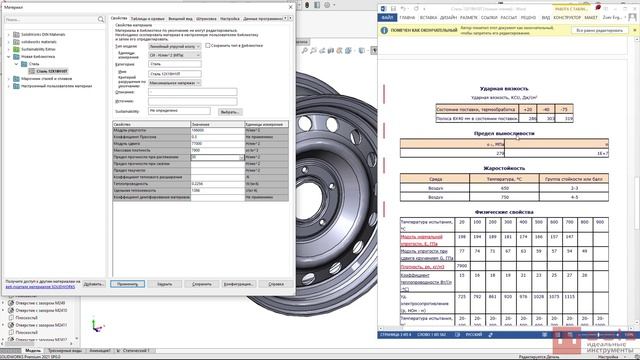640x360 pixels.
Task: Switch to the Модель tab at bottom
Action: (33, 351)
